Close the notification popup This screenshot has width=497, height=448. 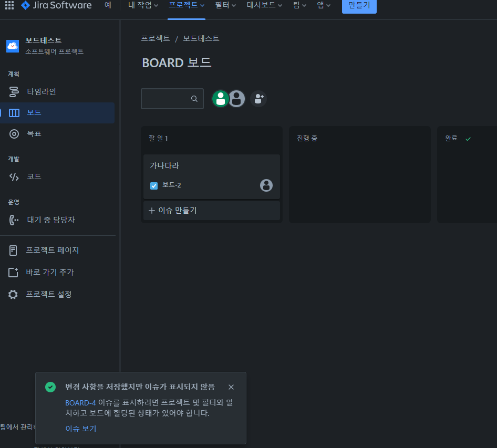[x=231, y=387]
